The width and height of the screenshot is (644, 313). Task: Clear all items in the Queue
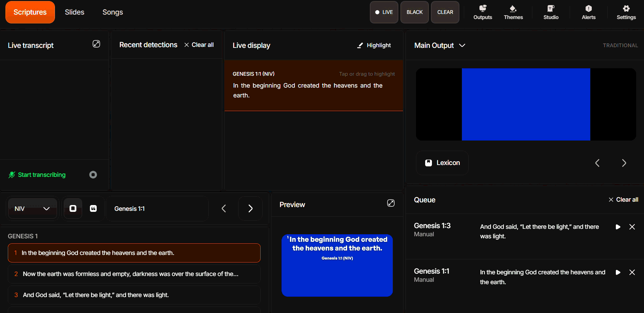(623, 200)
